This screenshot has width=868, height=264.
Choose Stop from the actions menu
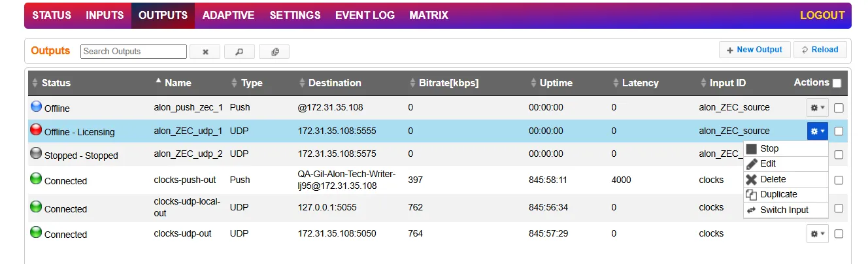point(786,149)
